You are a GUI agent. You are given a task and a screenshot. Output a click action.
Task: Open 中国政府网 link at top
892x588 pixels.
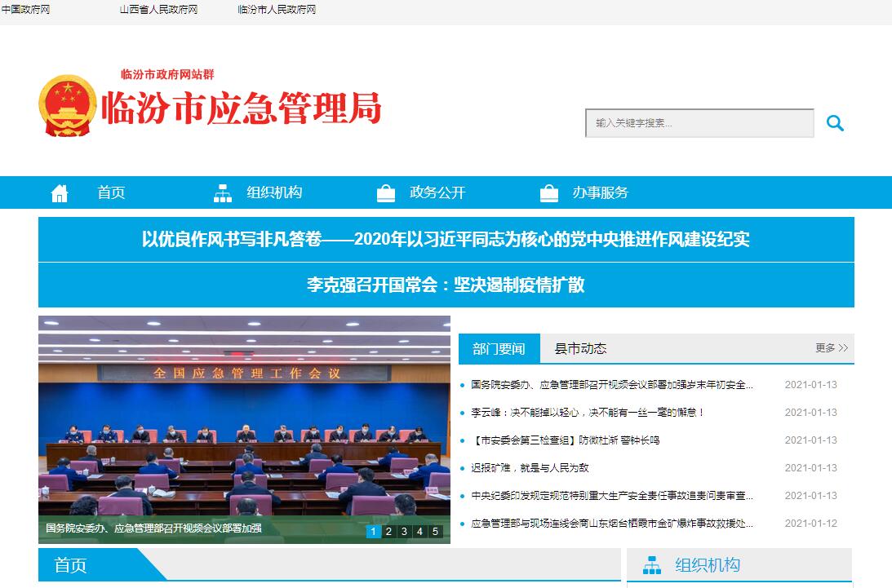click(25, 10)
